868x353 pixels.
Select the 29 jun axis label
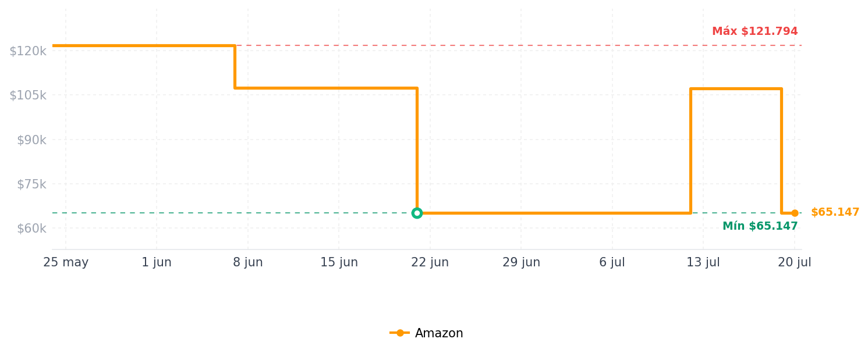pos(521,262)
